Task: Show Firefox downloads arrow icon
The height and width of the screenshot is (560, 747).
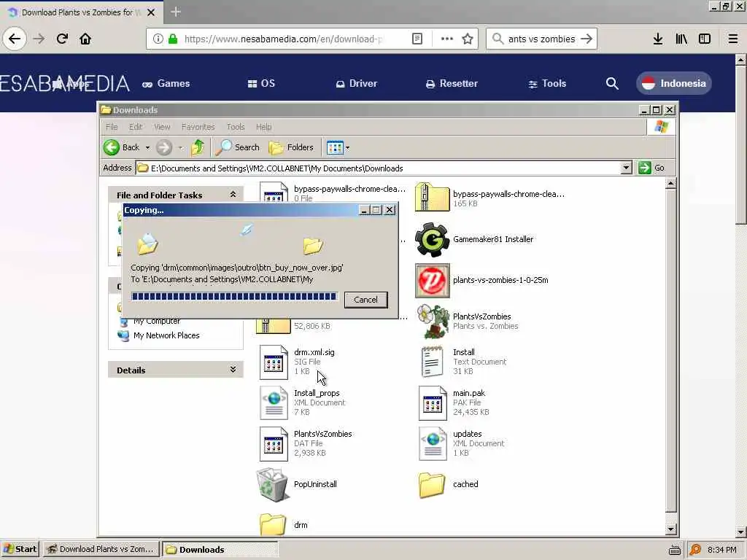Action: [x=658, y=39]
